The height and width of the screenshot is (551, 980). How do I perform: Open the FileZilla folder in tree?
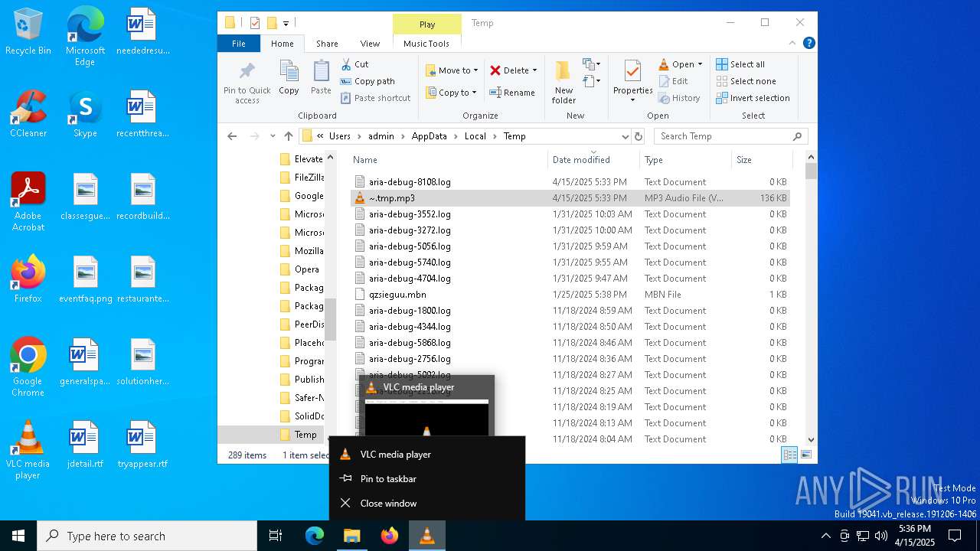click(x=302, y=178)
